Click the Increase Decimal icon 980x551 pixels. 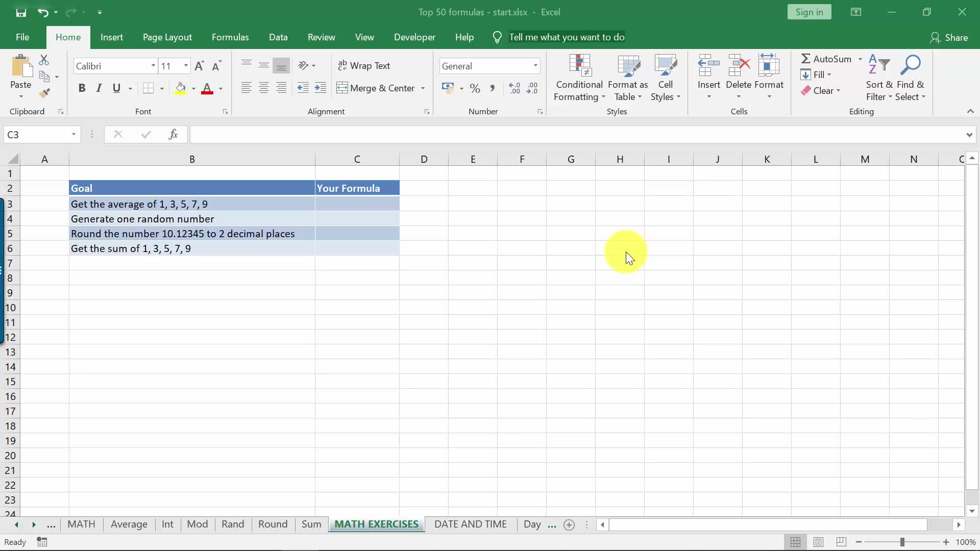click(514, 88)
